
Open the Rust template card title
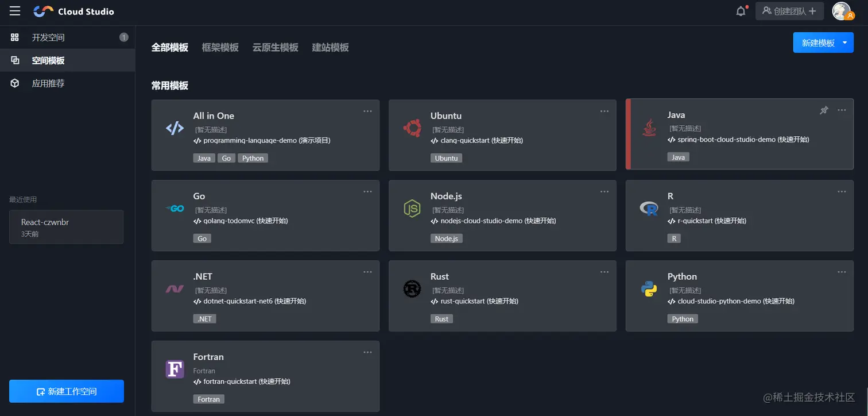[440, 276]
